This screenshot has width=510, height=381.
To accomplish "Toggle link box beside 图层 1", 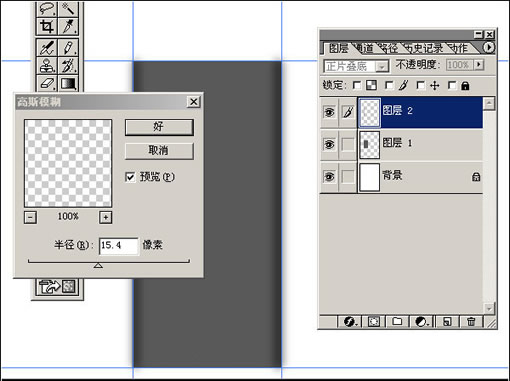I will tap(348, 144).
